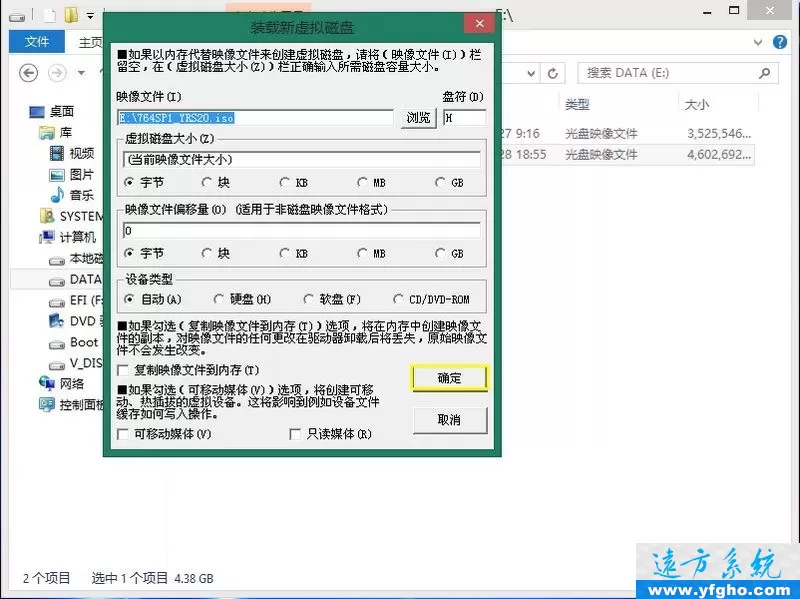Click the search magnifier in 搜索 DATA box
Screen dimensions: 800x599
pos(763,73)
